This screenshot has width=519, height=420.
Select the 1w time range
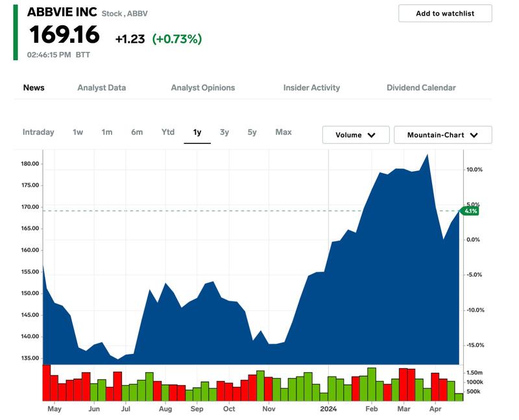[x=78, y=132]
